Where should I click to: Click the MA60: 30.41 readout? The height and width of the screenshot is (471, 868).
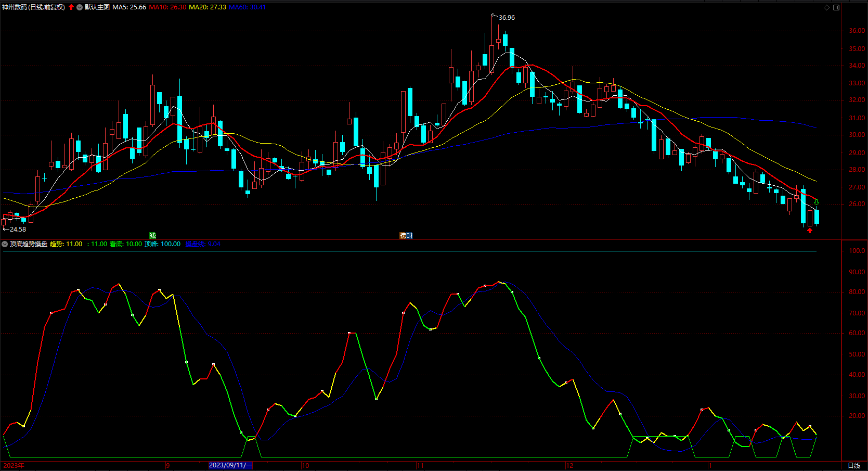tap(248, 7)
